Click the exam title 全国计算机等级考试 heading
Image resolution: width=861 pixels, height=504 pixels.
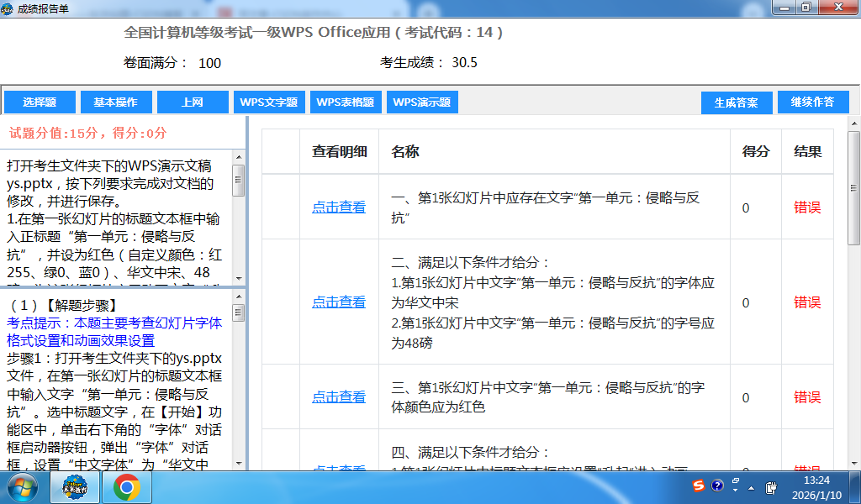point(313,33)
